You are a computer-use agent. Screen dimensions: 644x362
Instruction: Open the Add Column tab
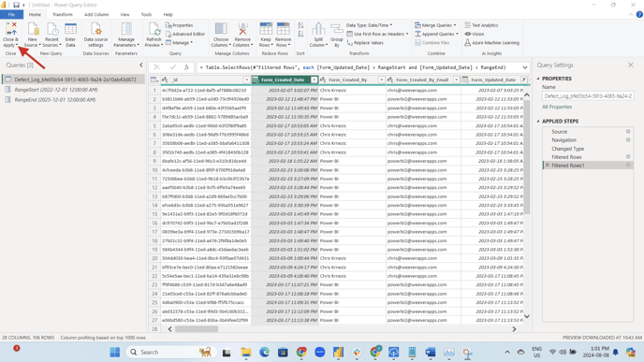96,14
